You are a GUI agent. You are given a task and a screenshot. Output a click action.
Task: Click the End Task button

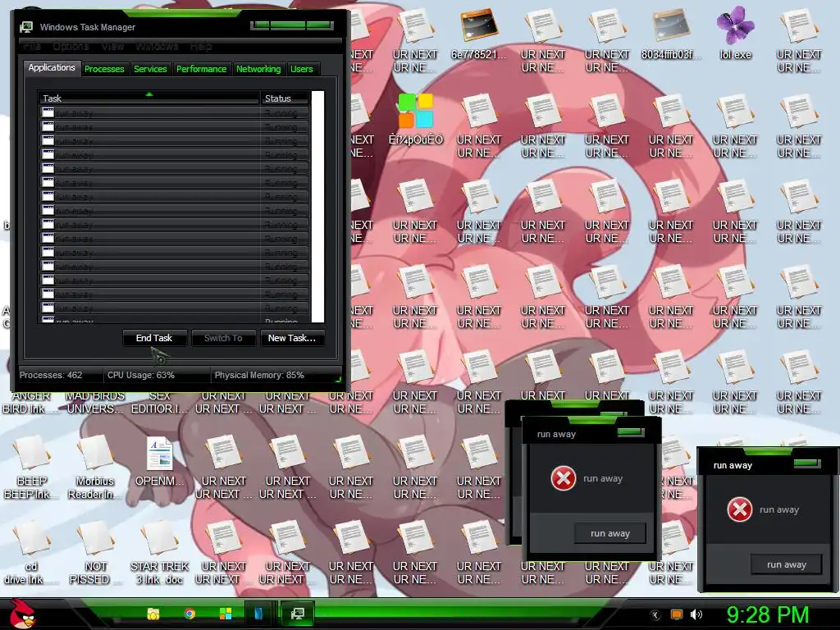point(154,338)
